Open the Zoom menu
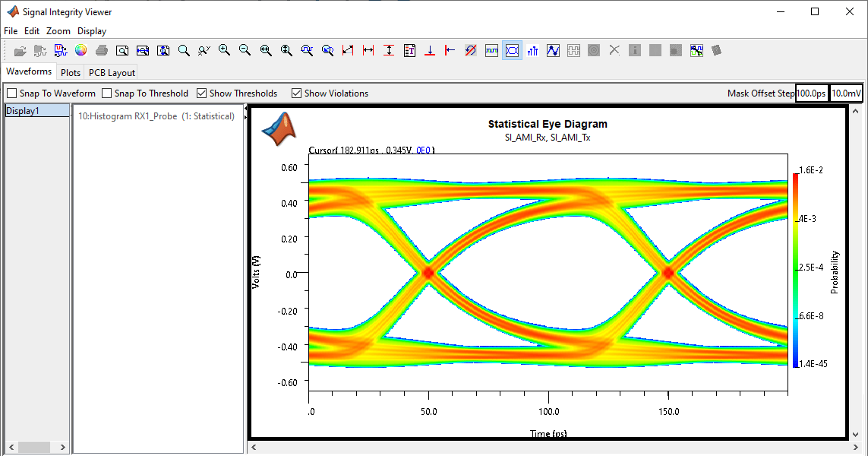 [x=58, y=31]
